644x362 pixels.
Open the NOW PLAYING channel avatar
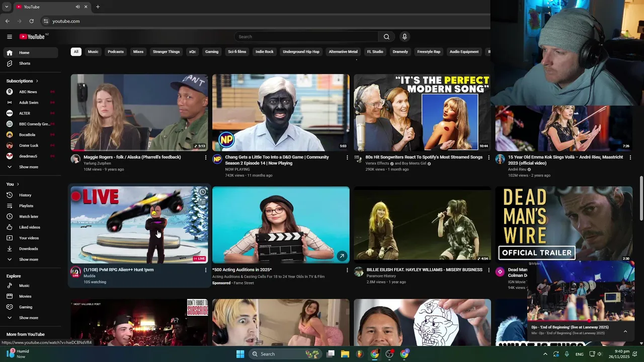click(217, 159)
